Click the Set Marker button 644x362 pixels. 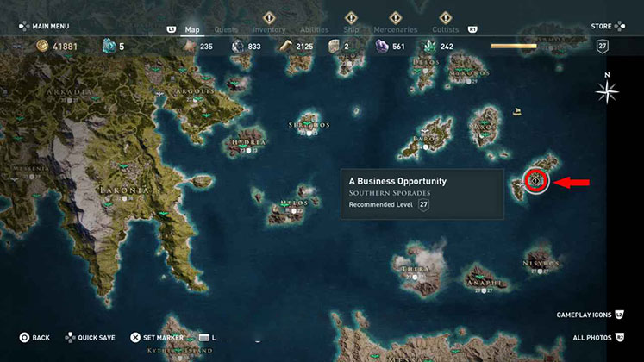coord(157,337)
